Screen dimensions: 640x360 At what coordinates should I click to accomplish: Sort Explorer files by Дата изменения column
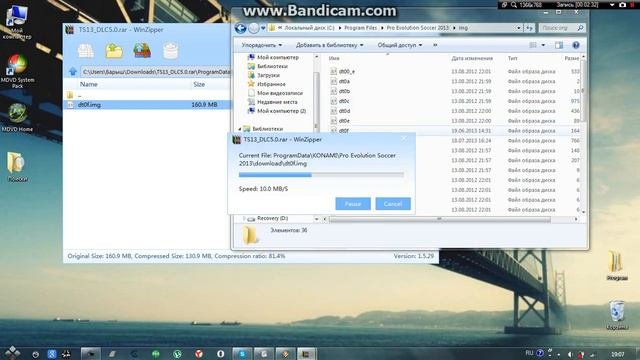pos(472,59)
